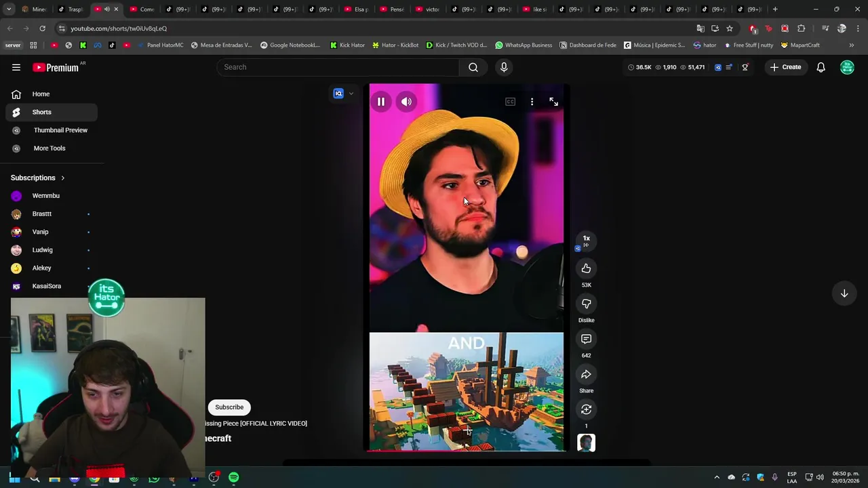Show hidden system tray icons

pyautogui.click(x=717, y=478)
